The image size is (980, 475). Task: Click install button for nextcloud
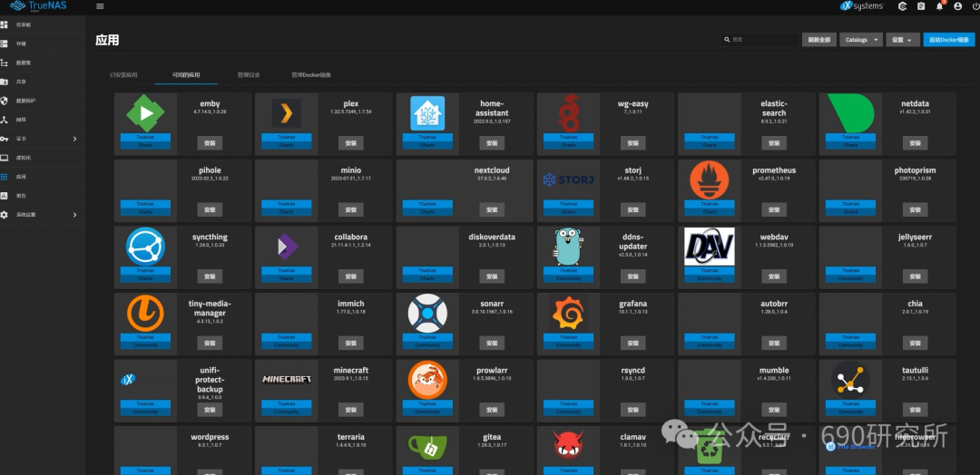pyautogui.click(x=492, y=209)
